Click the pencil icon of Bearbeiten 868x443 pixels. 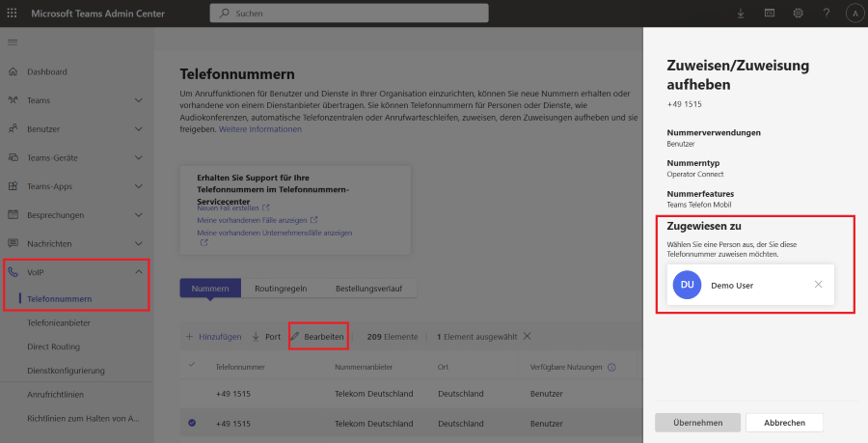pyautogui.click(x=295, y=337)
